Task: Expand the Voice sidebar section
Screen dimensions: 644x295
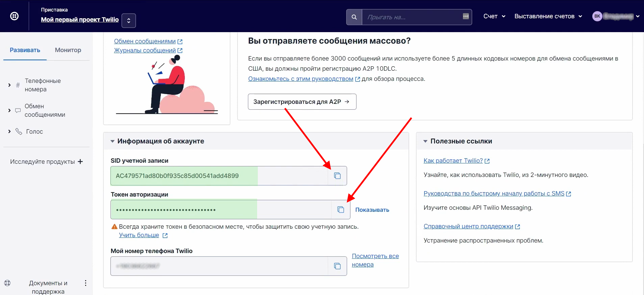Action: pos(9,132)
